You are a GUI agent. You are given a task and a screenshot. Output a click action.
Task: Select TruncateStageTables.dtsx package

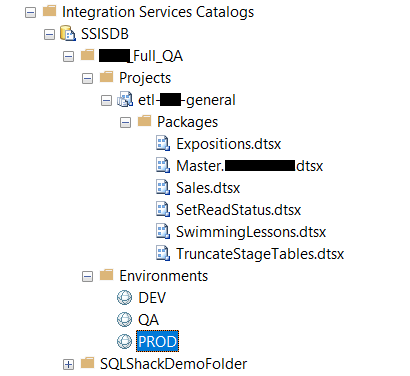[x=260, y=254]
